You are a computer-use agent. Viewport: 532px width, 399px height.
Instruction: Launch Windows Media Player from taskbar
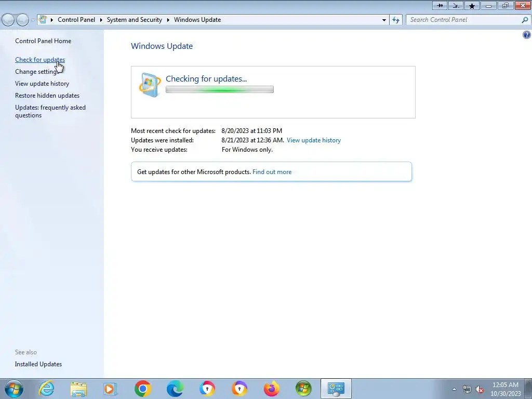[x=110, y=389]
